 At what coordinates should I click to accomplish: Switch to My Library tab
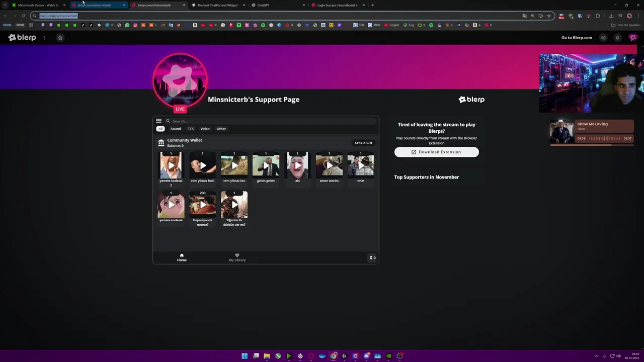pyautogui.click(x=237, y=257)
